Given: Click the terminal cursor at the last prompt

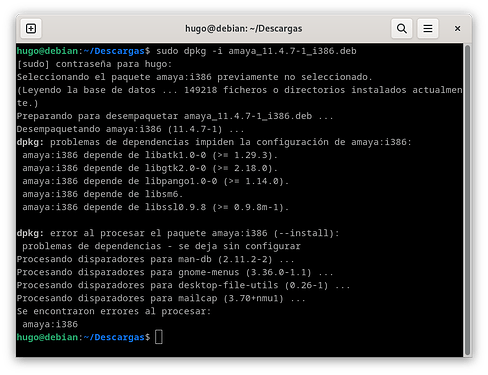Looking at the screenshot, I should pos(159,337).
